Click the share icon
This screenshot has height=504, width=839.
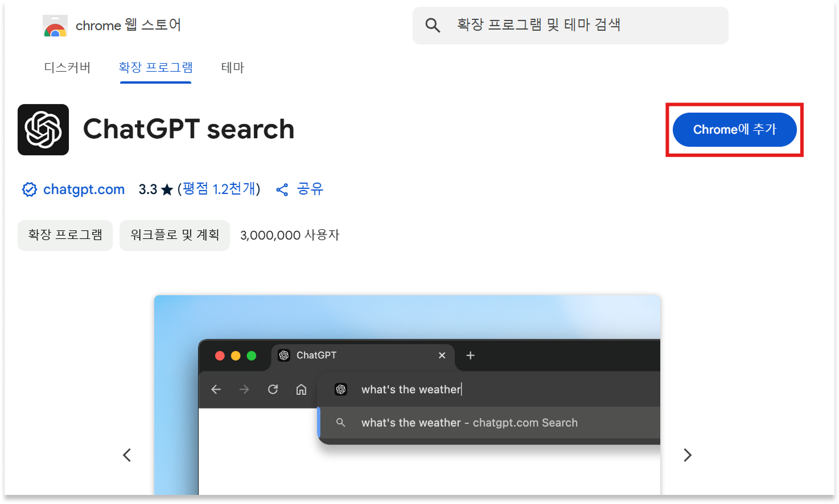tap(282, 189)
